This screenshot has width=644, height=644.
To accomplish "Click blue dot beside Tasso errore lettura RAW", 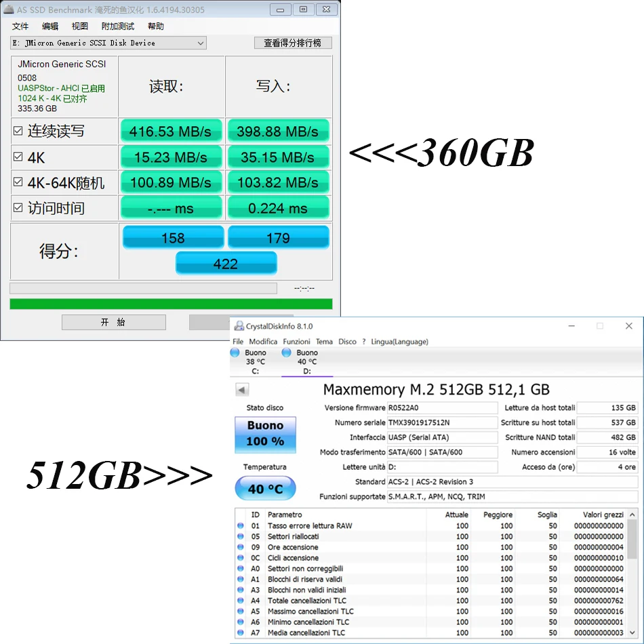I will click(x=240, y=525).
